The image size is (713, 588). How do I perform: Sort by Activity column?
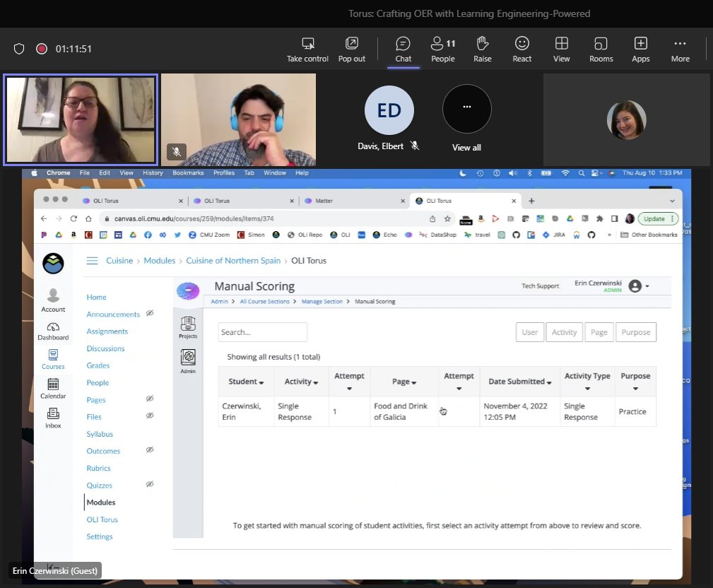click(x=301, y=382)
